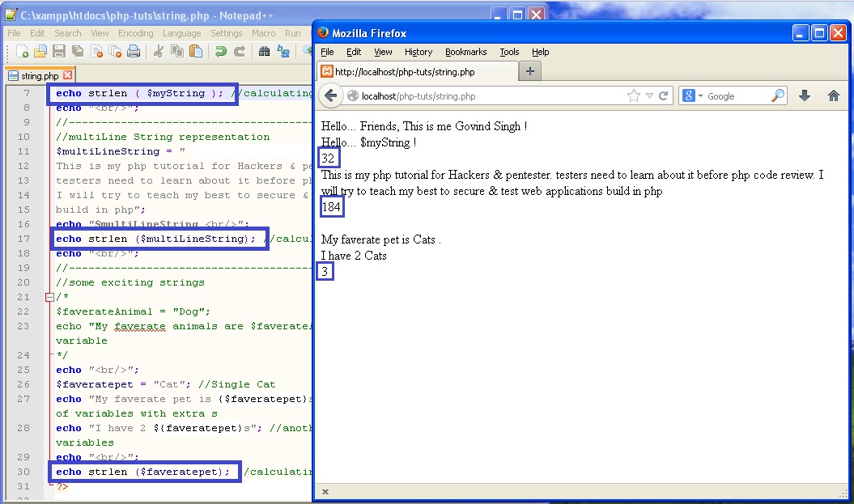Open the dropdown next to the bookmark star
This screenshot has width=854, height=504.
(650, 95)
